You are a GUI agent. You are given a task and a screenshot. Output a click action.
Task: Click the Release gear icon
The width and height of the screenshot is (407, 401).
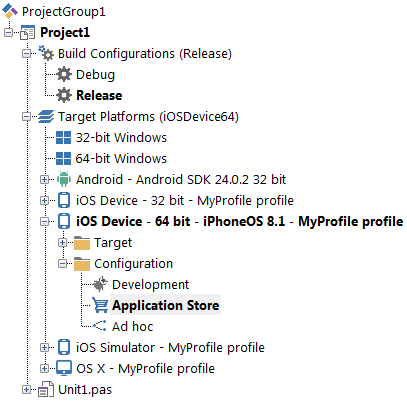click(x=64, y=95)
